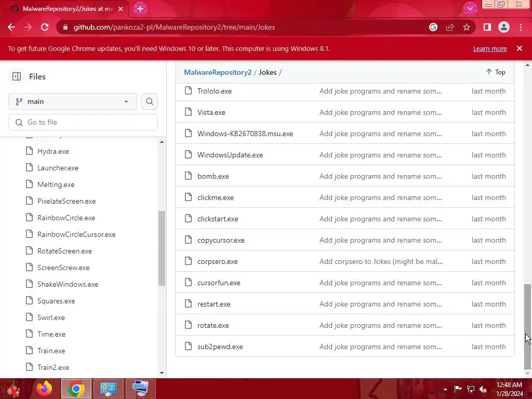Image resolution: width=532 pixels, height=399 pixels.
Task: Click the volume muted tray icon
Action: coord(483,389)
